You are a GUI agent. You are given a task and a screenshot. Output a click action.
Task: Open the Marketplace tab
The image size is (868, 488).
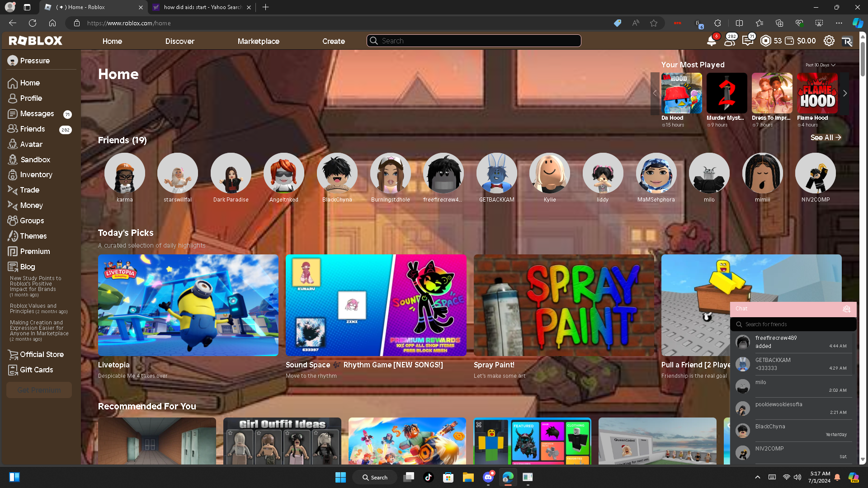tap(259, 41)
